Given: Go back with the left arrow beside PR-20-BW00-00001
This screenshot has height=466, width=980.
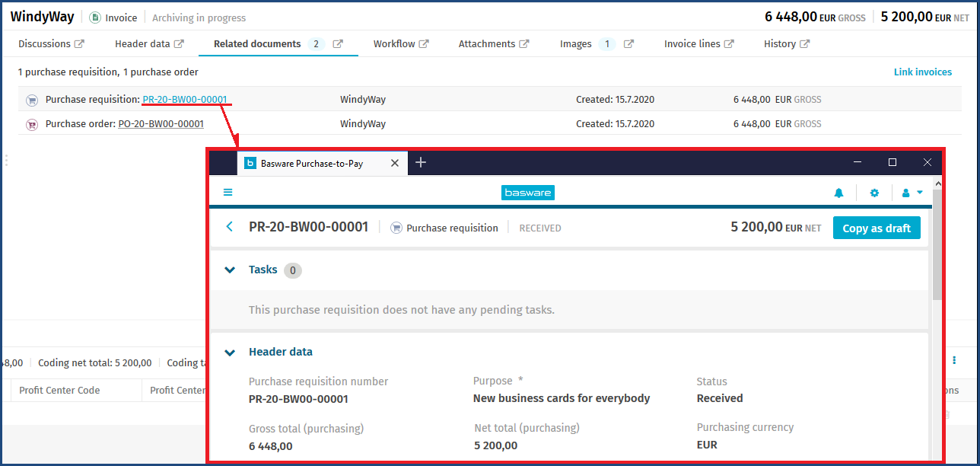Looking at the screenshot, I should click(x=229, y=227).
